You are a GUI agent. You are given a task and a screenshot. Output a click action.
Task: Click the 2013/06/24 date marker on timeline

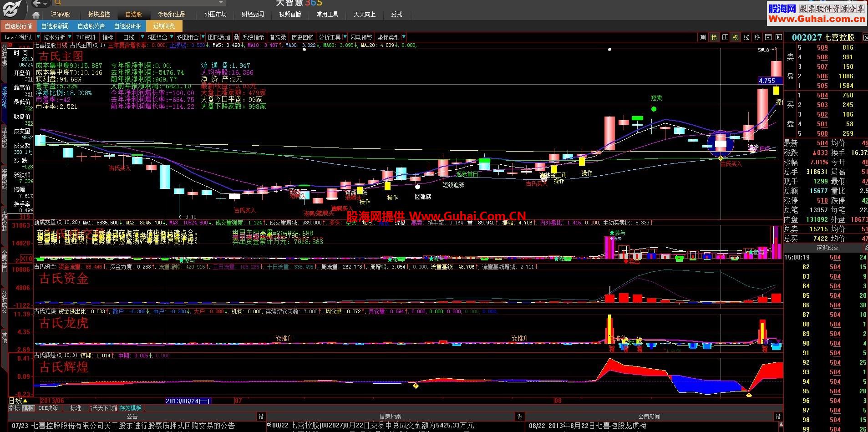pyautogui.click(x=188, y=401)
